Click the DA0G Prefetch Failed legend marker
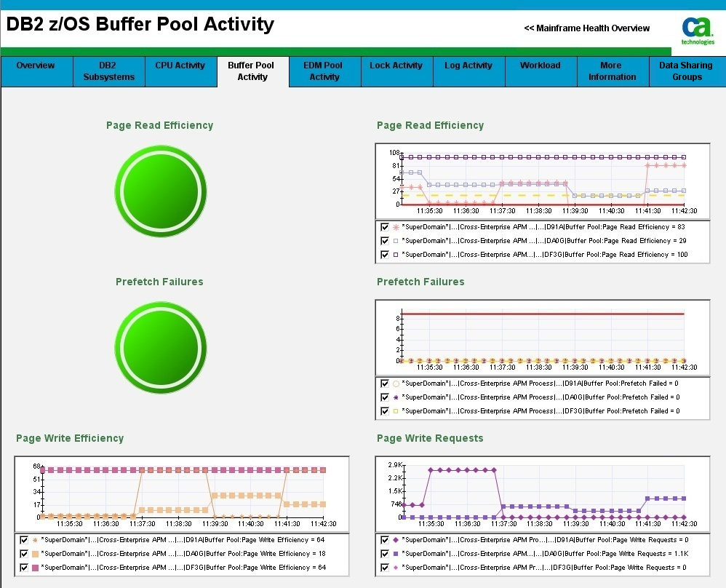Image resolution: width=726 pixels, height=588 pixels. (396, 397)
